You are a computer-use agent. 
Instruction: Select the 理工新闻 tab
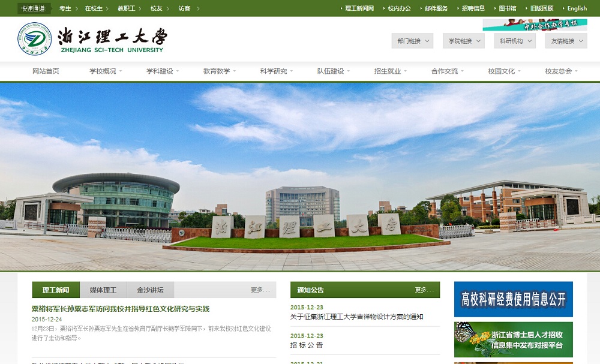click(x=56, y=290)
